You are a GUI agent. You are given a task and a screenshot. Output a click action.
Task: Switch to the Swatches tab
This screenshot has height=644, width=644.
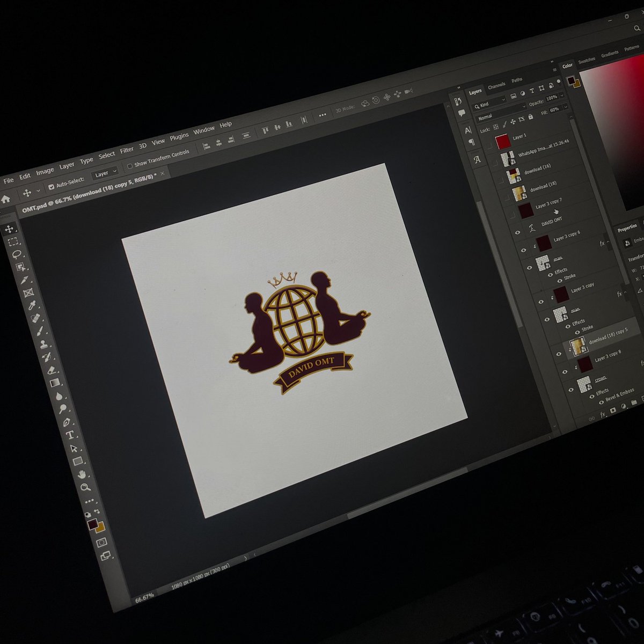tap(587, 60)
